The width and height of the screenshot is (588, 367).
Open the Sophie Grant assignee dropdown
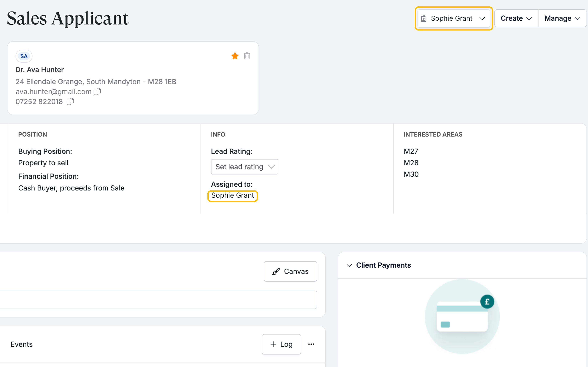point(454,18)
